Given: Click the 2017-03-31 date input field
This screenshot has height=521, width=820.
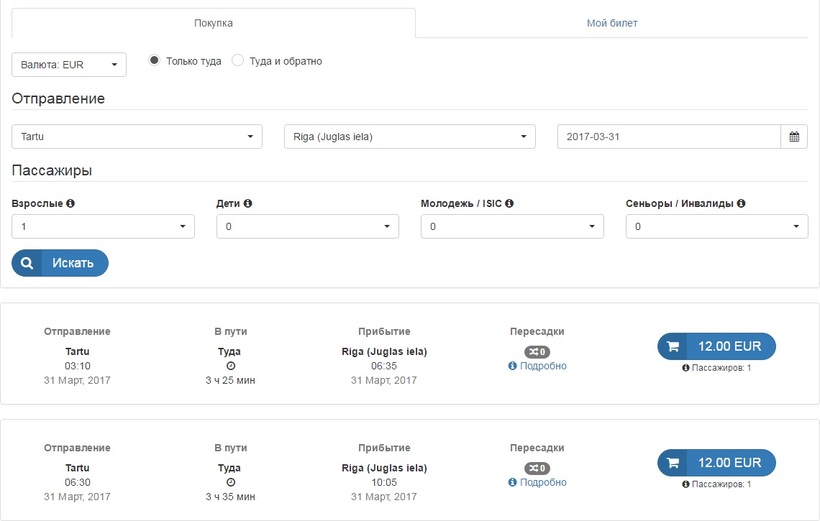Looking at the screenshot, I should click(x=668, y=137).
